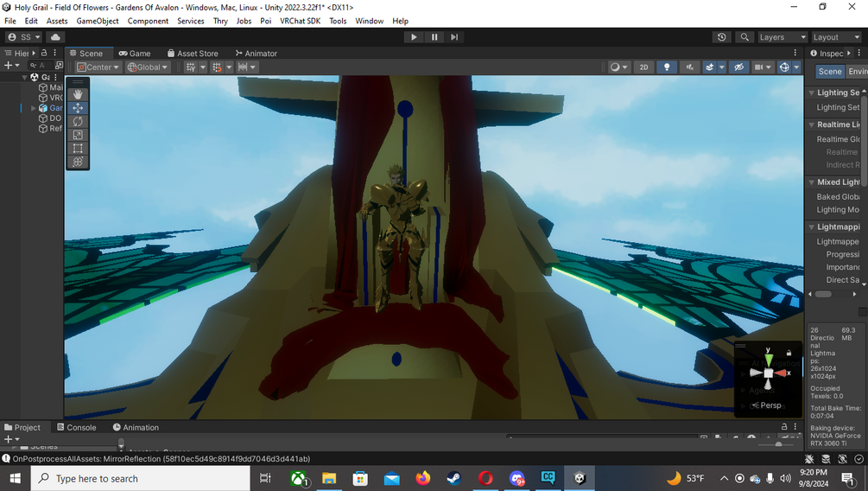Viewport: 868px width, 491px height.
Task: Click the Pause button
Action: (x=434, y=37)
